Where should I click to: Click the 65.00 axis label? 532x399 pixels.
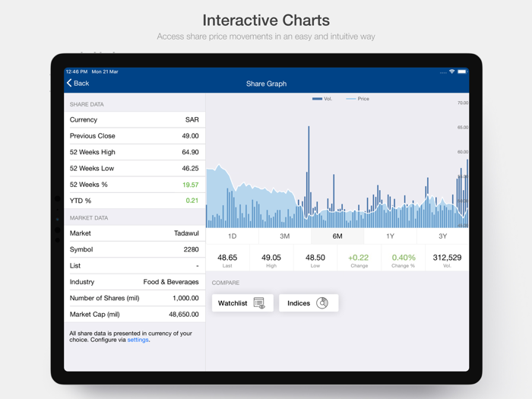coord(463,127)
